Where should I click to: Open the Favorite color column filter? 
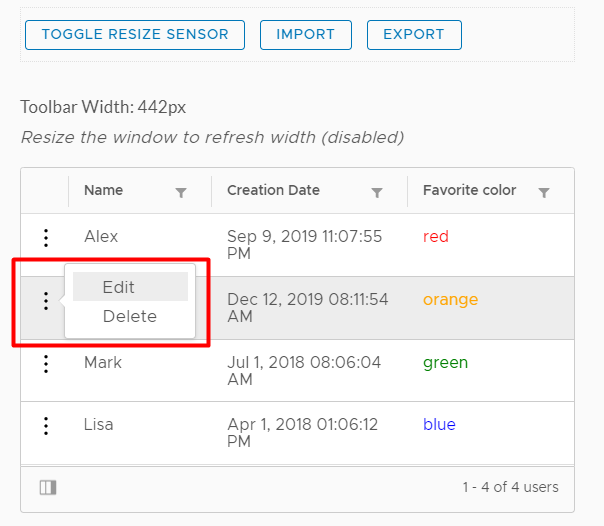coord(544,192)
